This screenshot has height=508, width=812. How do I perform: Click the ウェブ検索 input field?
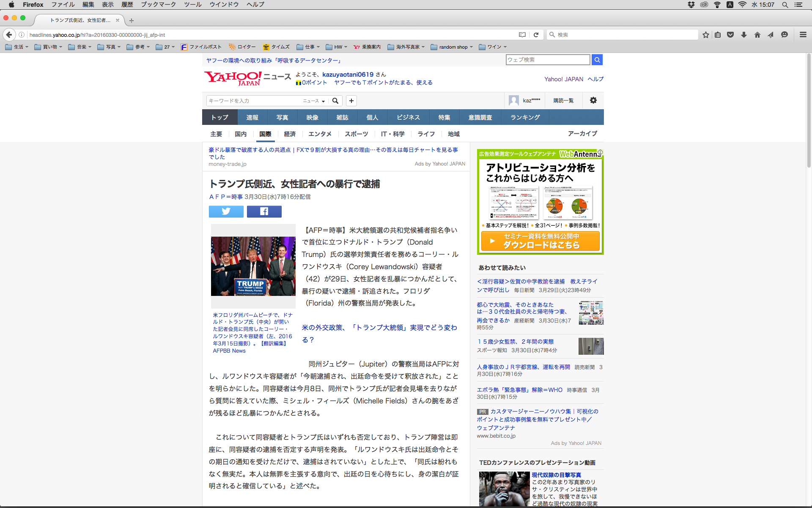tap(547, 60)
